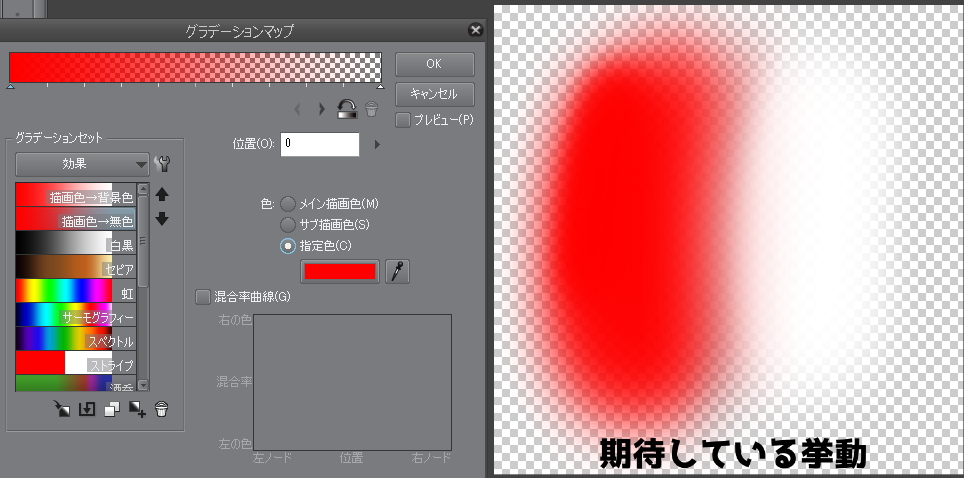The image size is (964, 478).
Task: Select the 描画色→背景色 gradient
Action: [76, 194]
